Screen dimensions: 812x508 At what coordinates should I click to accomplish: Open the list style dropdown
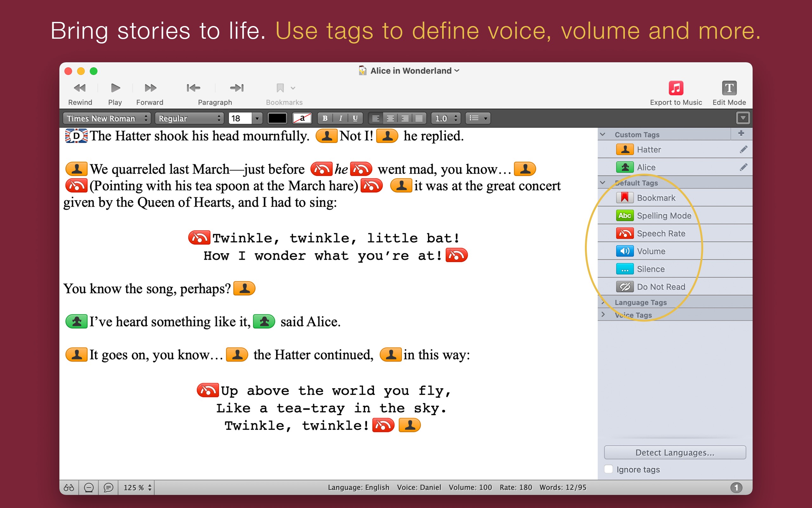click(x=478, y=118)
